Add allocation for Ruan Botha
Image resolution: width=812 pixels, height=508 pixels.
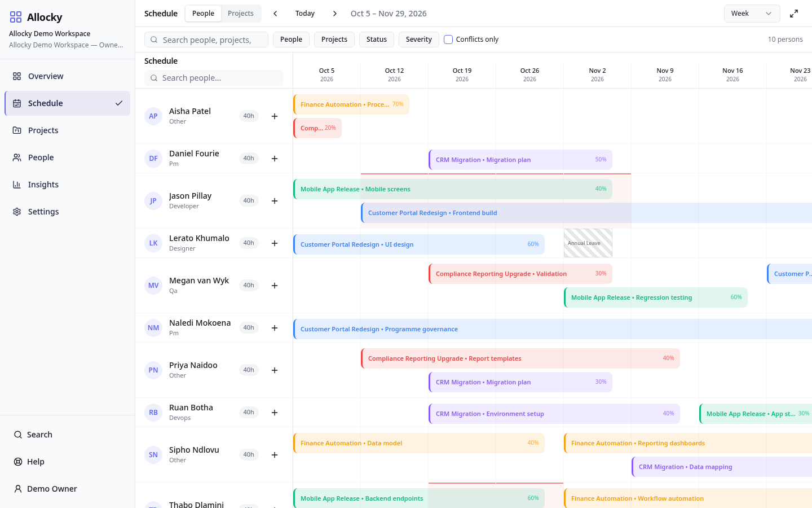click(275, 413)
